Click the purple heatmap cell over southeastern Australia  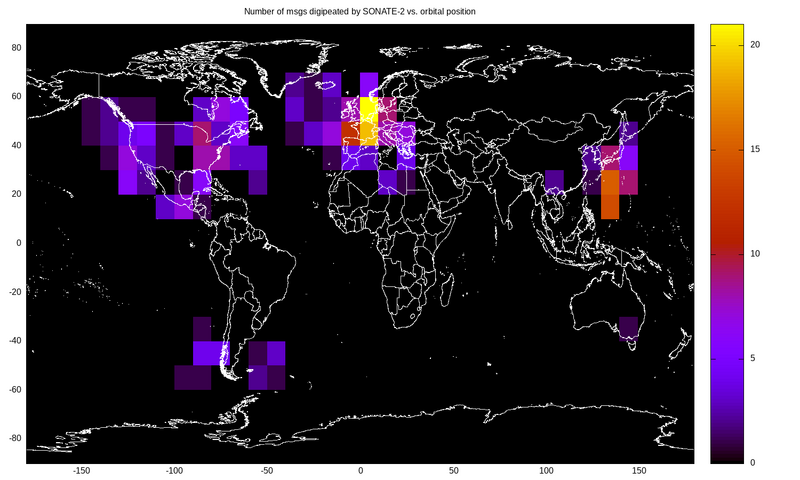coord(628,328)
